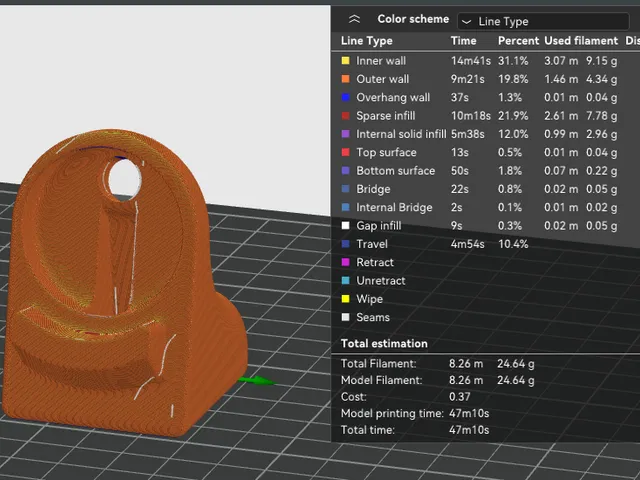Click the Total time 47m10s value
The height and width of the screenshot is (480, 640).
click(469, 430)
